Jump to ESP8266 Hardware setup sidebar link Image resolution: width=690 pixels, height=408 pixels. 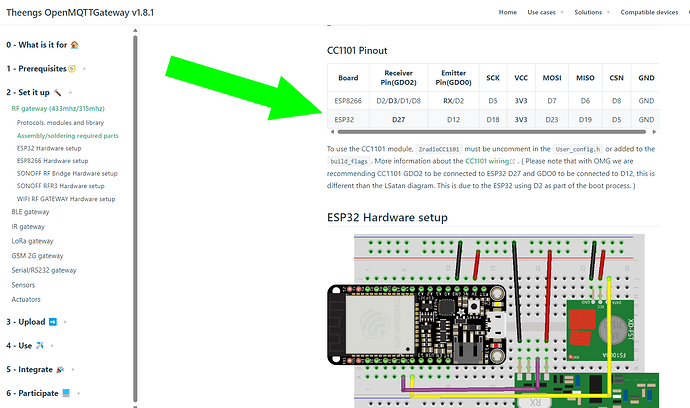pos(52,161)
